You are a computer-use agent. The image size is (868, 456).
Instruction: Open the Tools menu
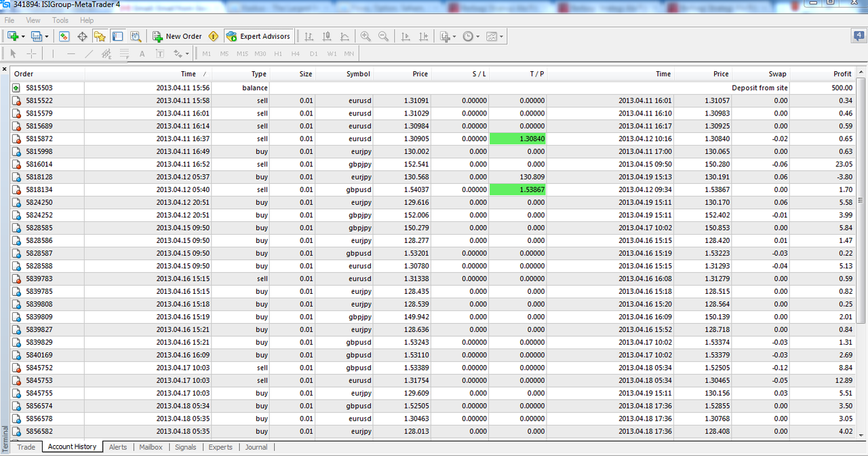point(60,20)
